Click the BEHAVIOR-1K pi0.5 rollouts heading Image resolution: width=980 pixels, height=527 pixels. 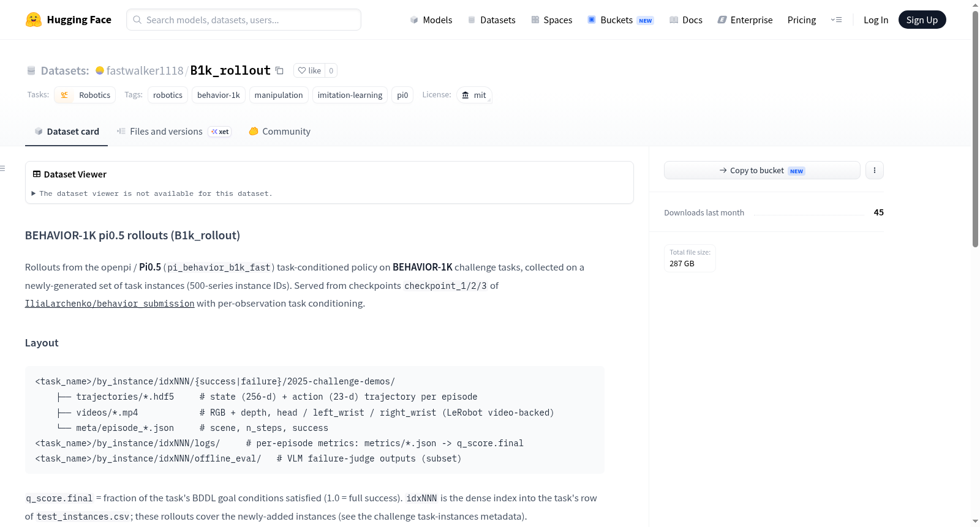tap(132, 236)
